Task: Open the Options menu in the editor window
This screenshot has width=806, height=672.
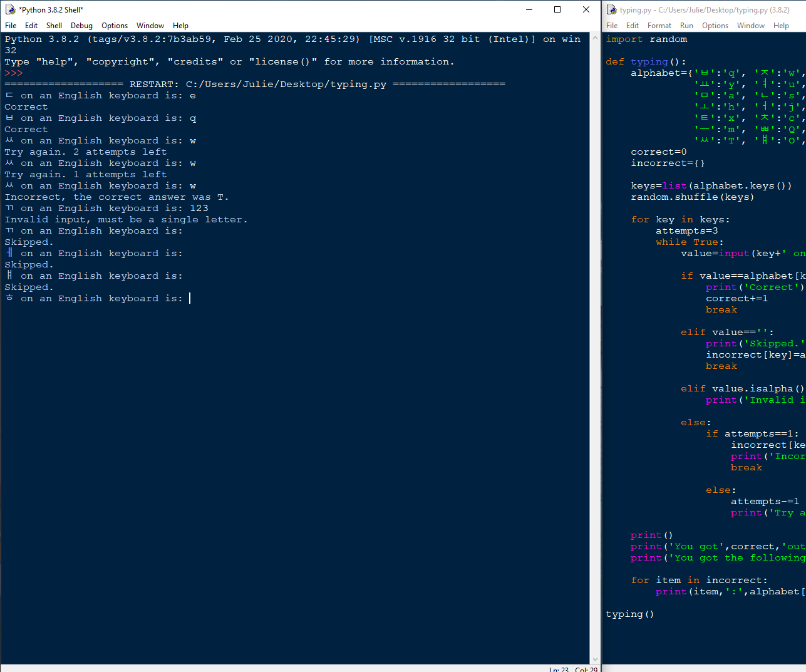Action: [715, 26]
